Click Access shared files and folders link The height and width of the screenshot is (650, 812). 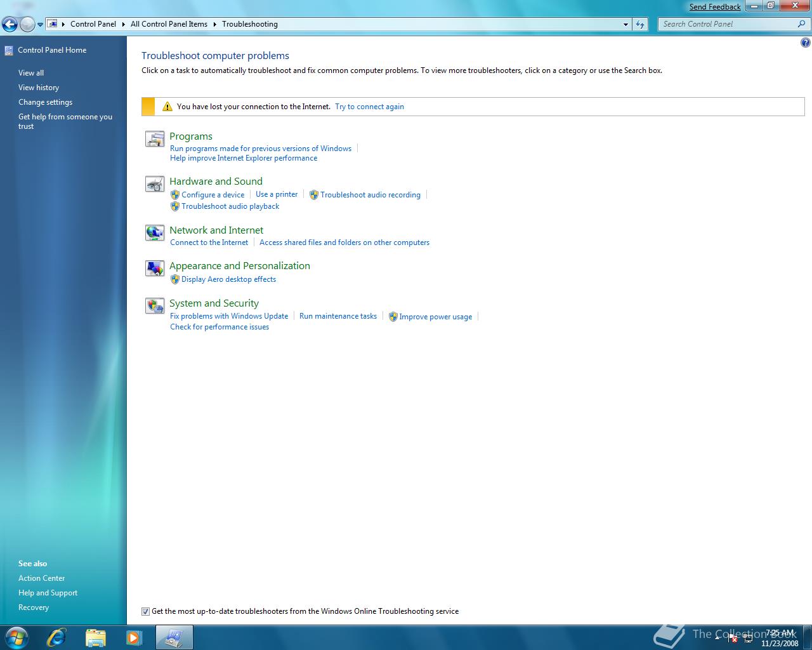click(344, 242)
